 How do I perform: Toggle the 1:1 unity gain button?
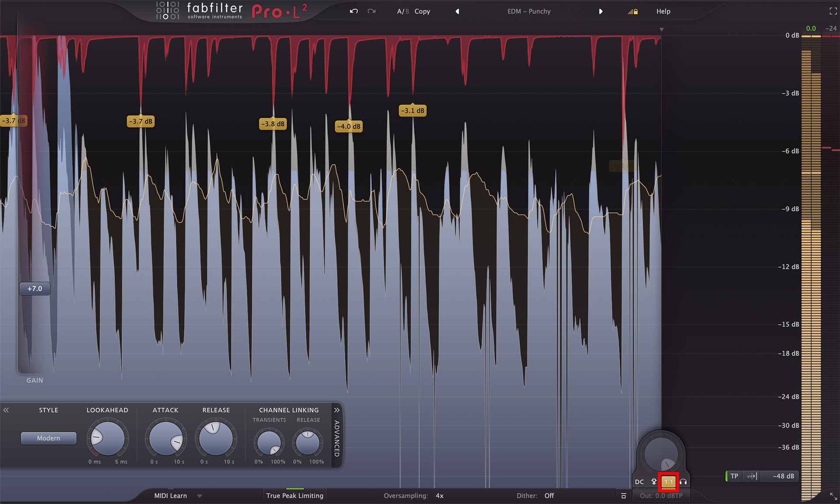point(668,482)
